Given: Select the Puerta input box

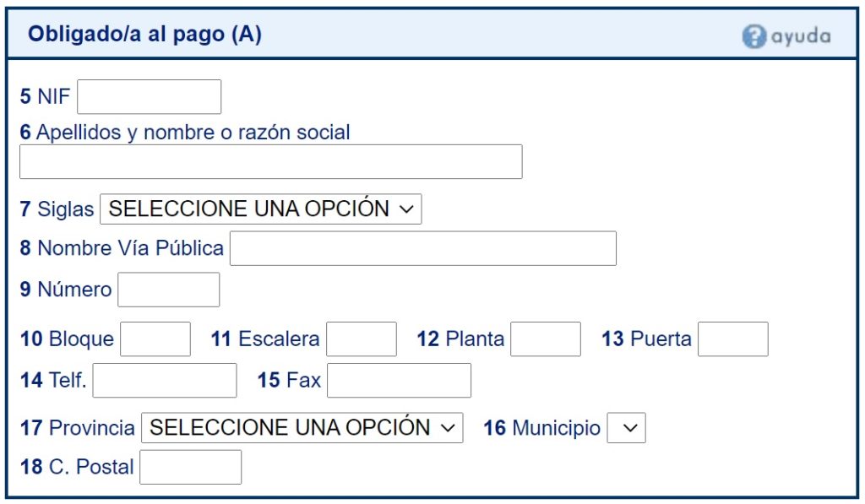Looking at the screenshot, I should point(733,339).
